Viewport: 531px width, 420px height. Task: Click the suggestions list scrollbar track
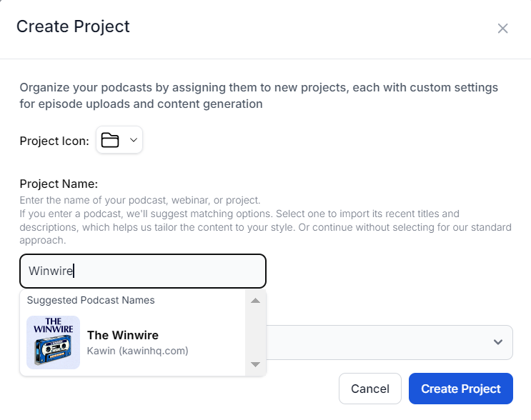tap(255, 332)
